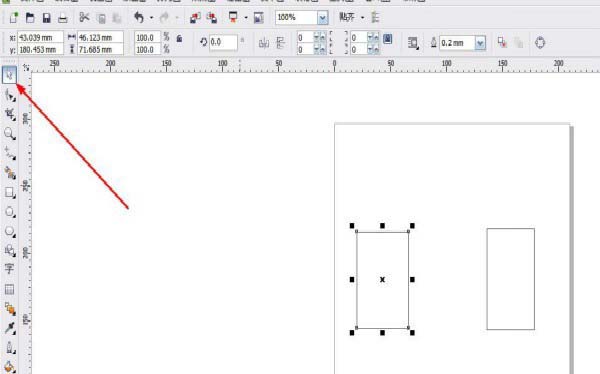Viewport: 600px width, 374px height.
Task: Click the y position field 180.453 mm
Action: pos(40,49)
